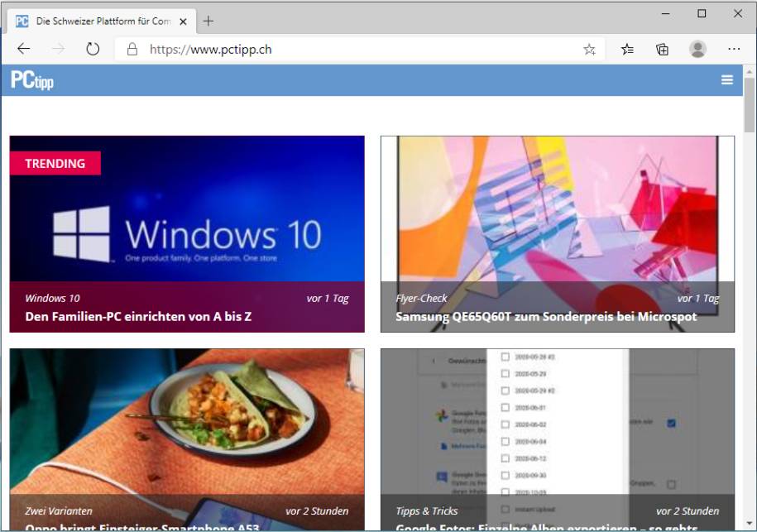757x532 pixels.
Task: View site security lock information
Action: click(x=132, y=50)
